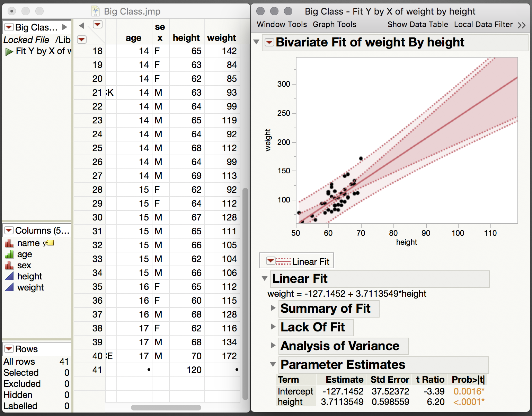This screenshot has height=416, width=532.
Task: Open the Bivariate Fit red triangle menu
Action: tap(269, 42)
